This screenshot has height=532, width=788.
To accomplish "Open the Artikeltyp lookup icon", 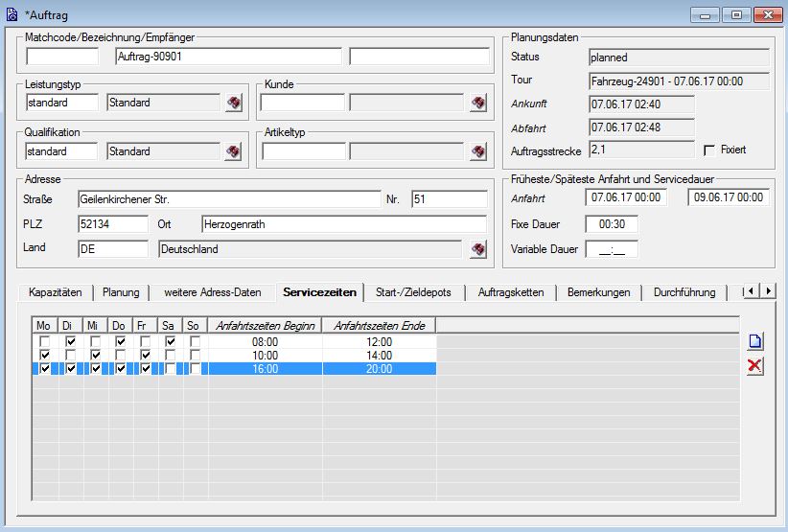I will pos(479,151).
